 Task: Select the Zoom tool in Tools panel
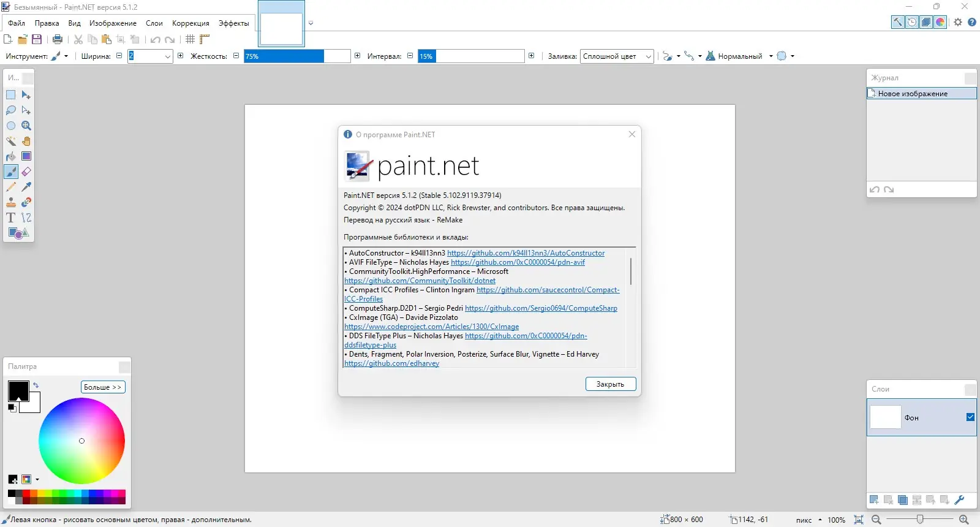pos(26,126)
